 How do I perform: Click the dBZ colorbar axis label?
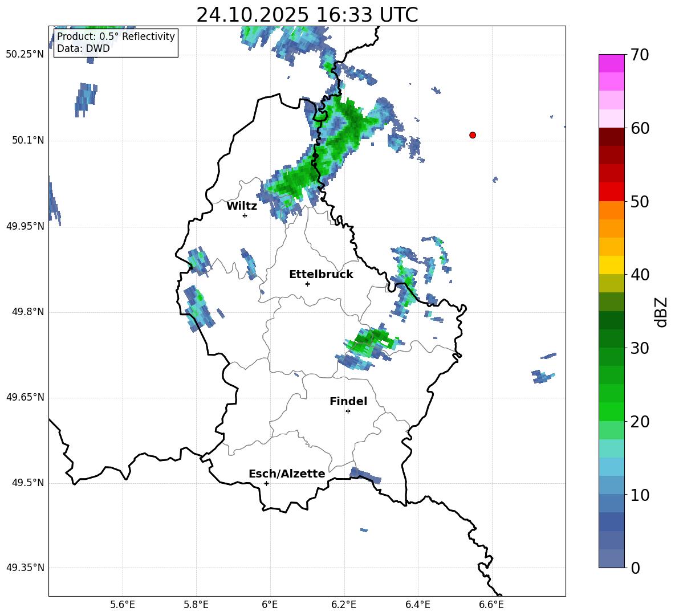661,312
